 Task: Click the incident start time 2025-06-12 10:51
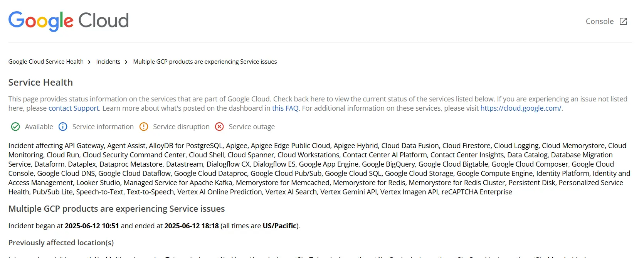(x=92, y=226)
